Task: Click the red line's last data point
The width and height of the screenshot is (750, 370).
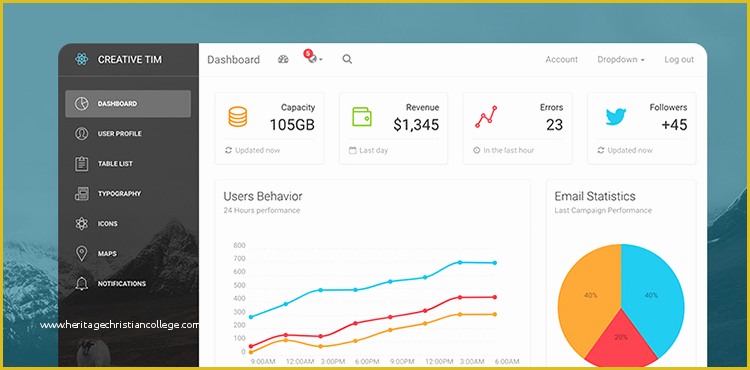Action: 495,297
